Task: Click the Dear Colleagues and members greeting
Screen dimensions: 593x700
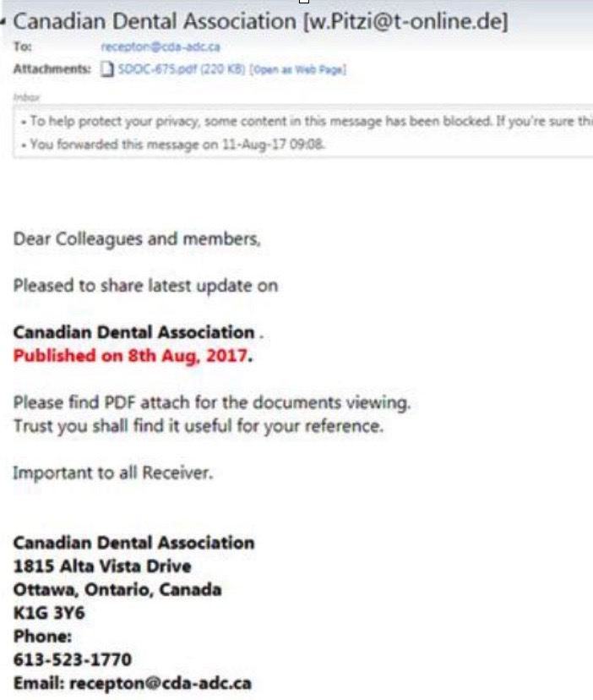Action: click(x=137, y=239)
